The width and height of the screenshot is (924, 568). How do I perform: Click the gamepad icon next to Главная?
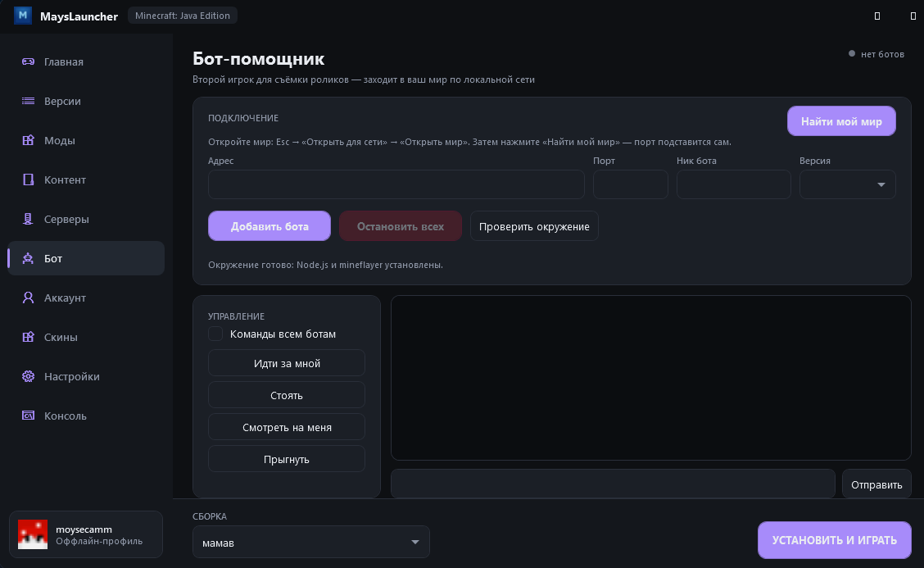tap(28, 61)
